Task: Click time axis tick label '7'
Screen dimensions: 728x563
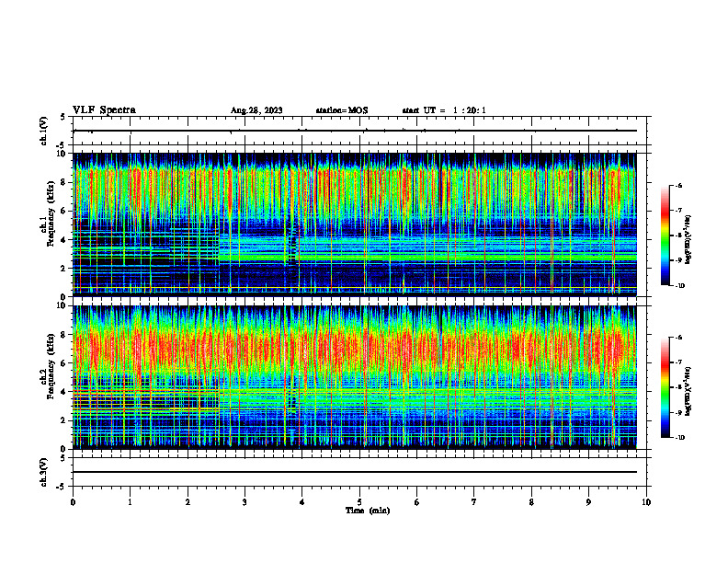Action: pyautogui.click(x=474, y=502)
